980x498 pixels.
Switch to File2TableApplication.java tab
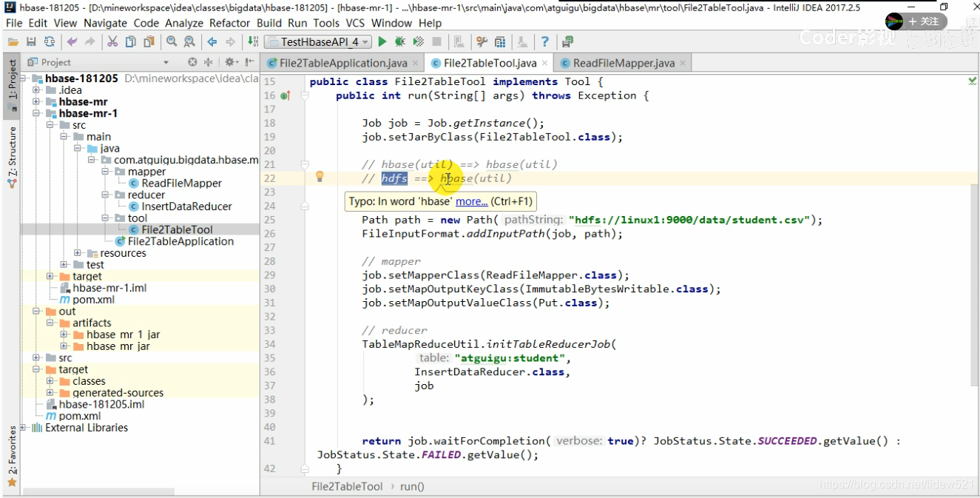[343, 63]
